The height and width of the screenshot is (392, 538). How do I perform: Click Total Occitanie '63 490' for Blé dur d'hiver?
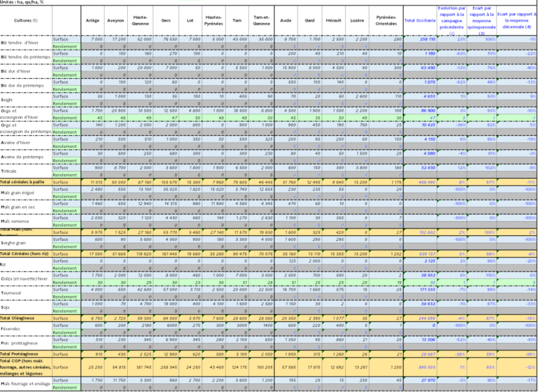(420, 68)
